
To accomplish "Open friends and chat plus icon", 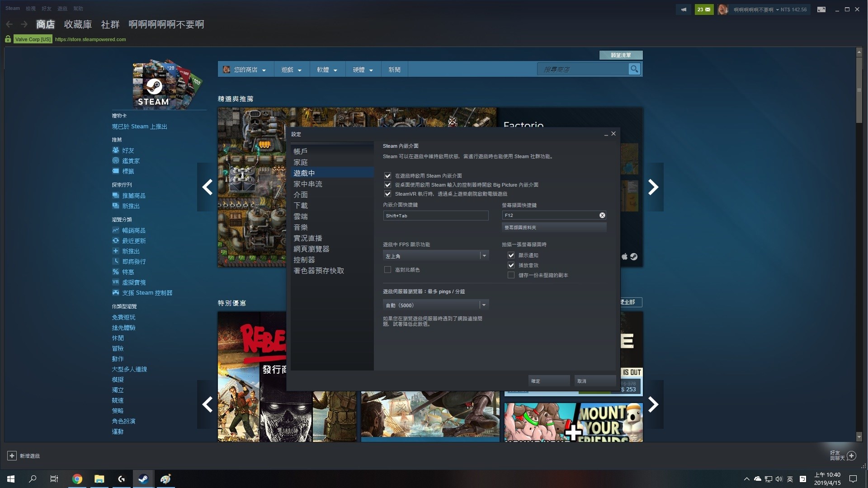I will click(x=851, y=455).
